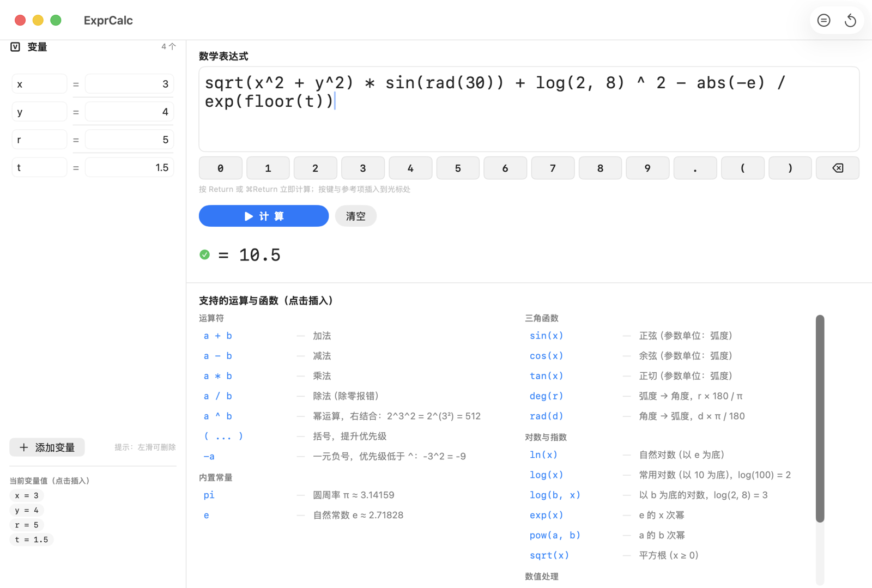Focus the math expression text area
Image resolution: width=872 pixels, height=588 pixels.
pos(529,109)
